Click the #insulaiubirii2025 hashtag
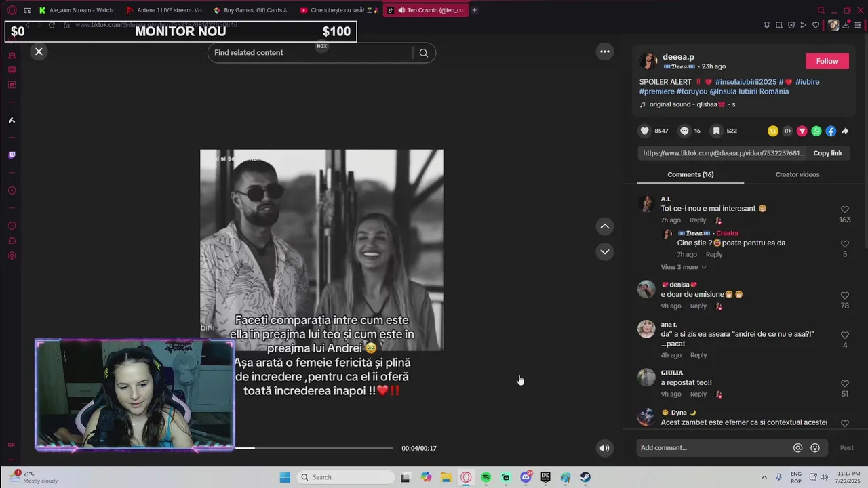This screenshot has width=868, height=488. click(746, 82)
